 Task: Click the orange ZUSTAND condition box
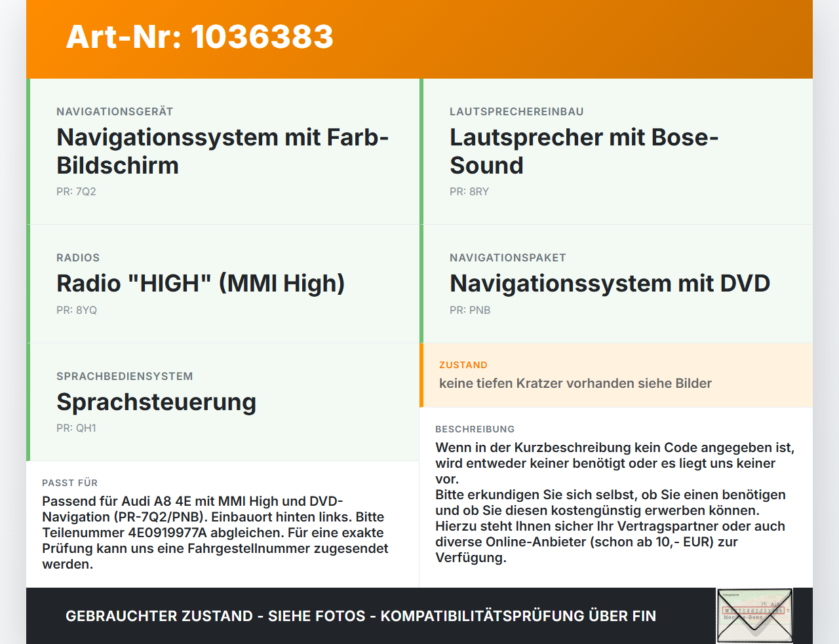point(616,375)
